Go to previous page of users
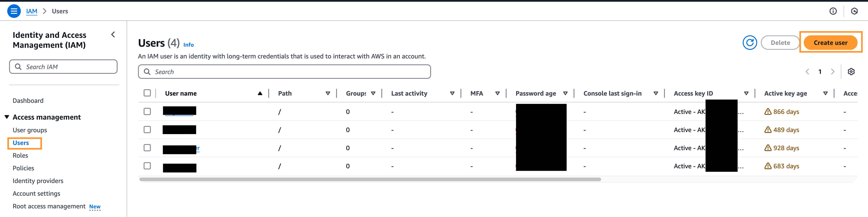Image resolution: width=868 pixels, height=217 pixels. pyautogui.click(x=807, y=72)
